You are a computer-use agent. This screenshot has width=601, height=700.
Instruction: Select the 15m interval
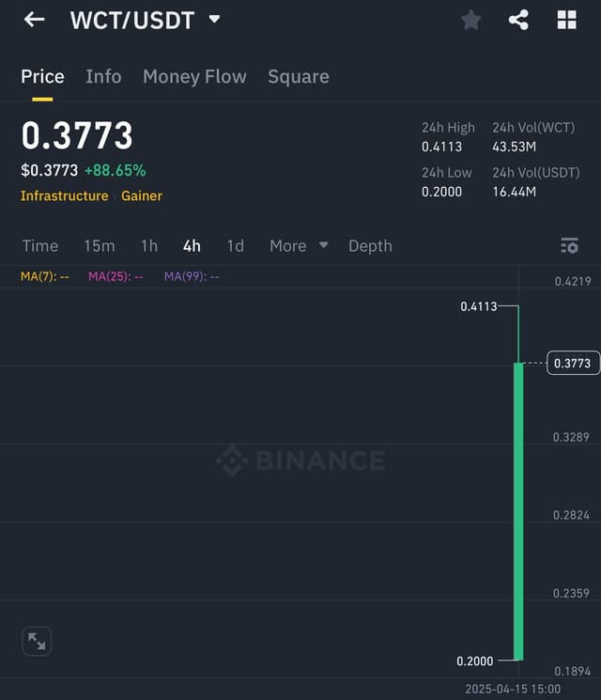[100, 246]
